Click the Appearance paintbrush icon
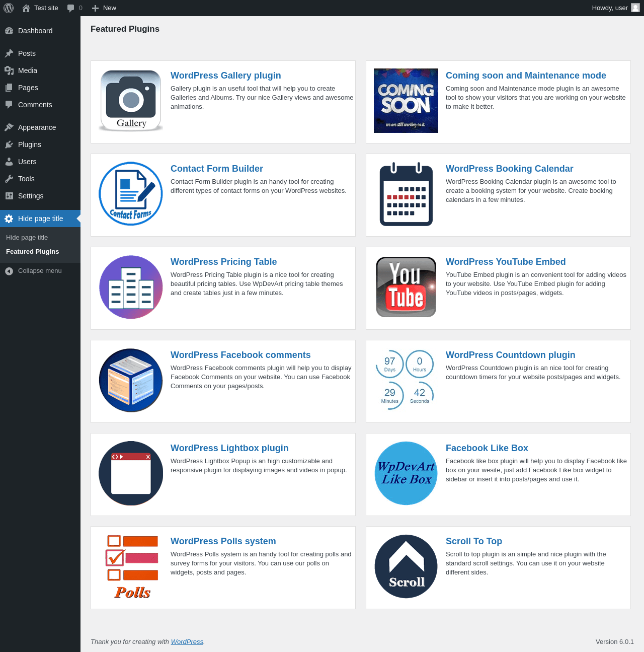The height and width of the screenshot is (652, 644). [x=9, y=127]
